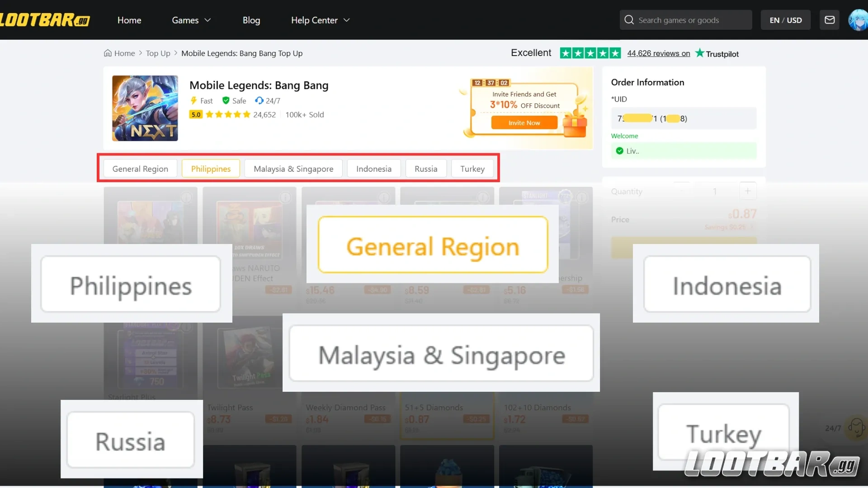Select the Twilight Pass product card
The width and height of the screenshot is (868, 488).
250,377
